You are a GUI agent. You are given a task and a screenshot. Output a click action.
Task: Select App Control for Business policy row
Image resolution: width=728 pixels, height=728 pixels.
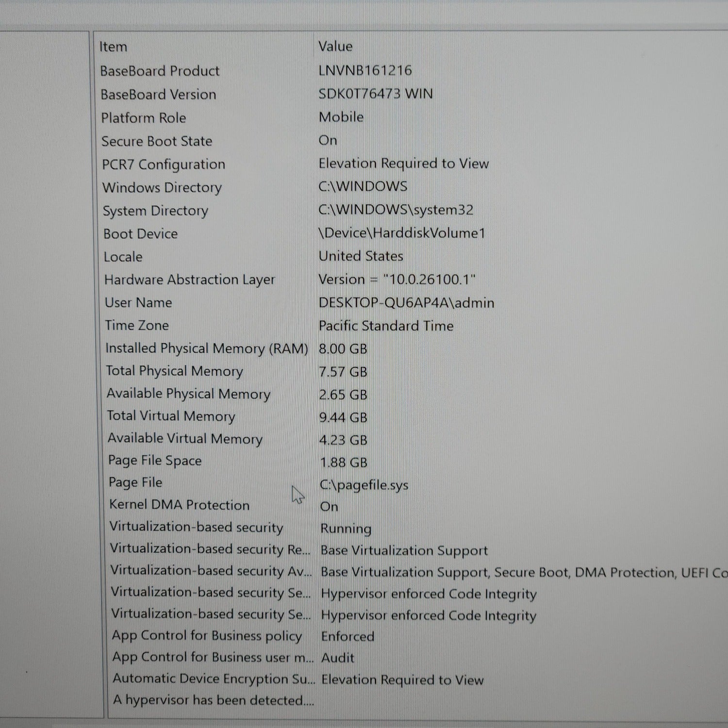(207, 636)
